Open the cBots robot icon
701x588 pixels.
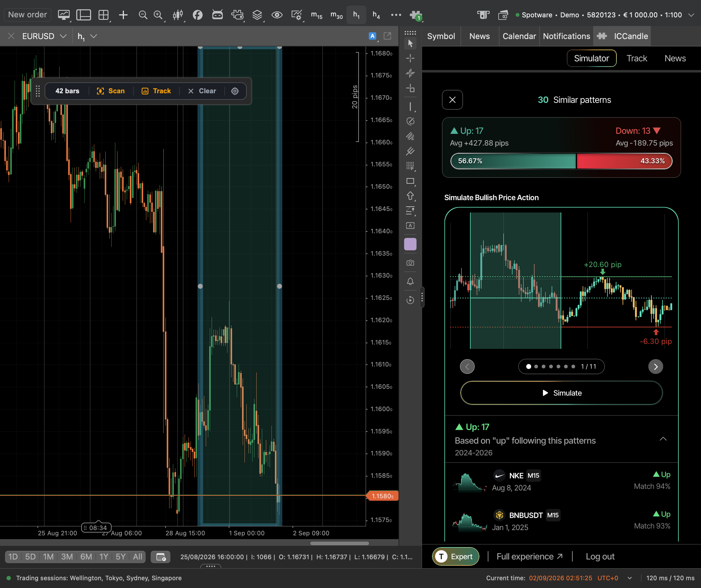tap(217, 15)
